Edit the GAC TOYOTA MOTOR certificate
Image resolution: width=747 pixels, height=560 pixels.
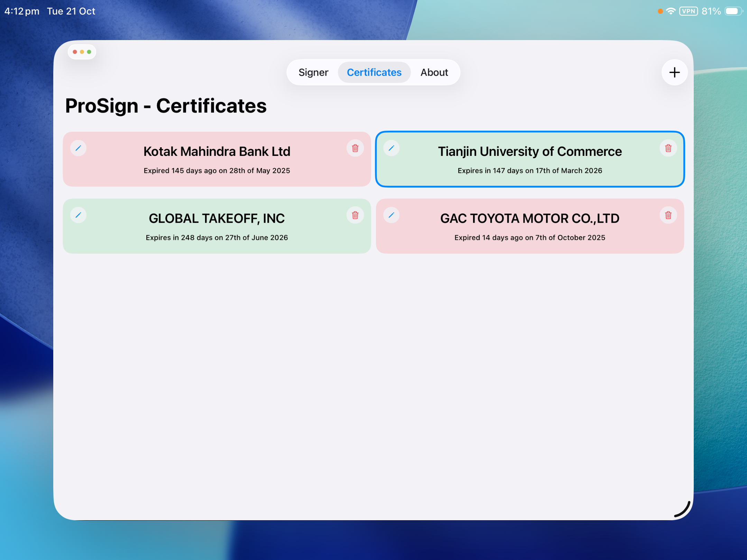pos(391,215)
